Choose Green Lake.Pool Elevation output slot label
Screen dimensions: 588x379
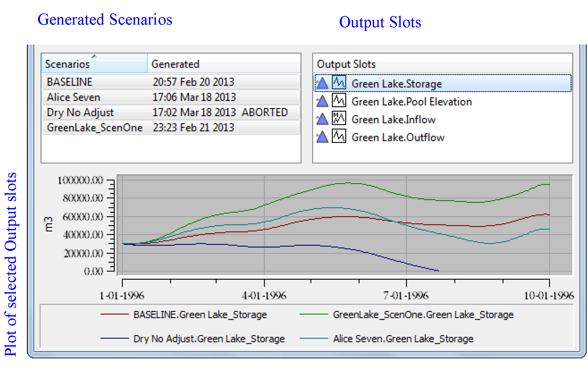(x=411, y=102)
